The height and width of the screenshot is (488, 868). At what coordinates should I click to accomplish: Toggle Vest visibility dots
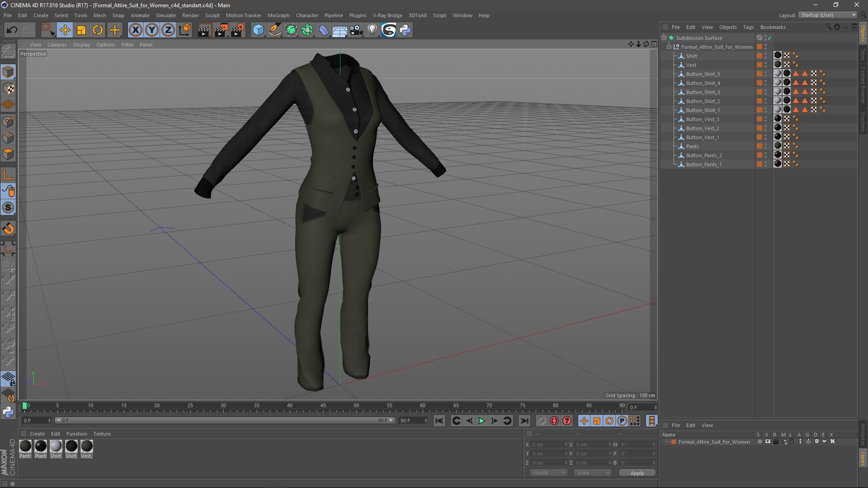(765, 65)
